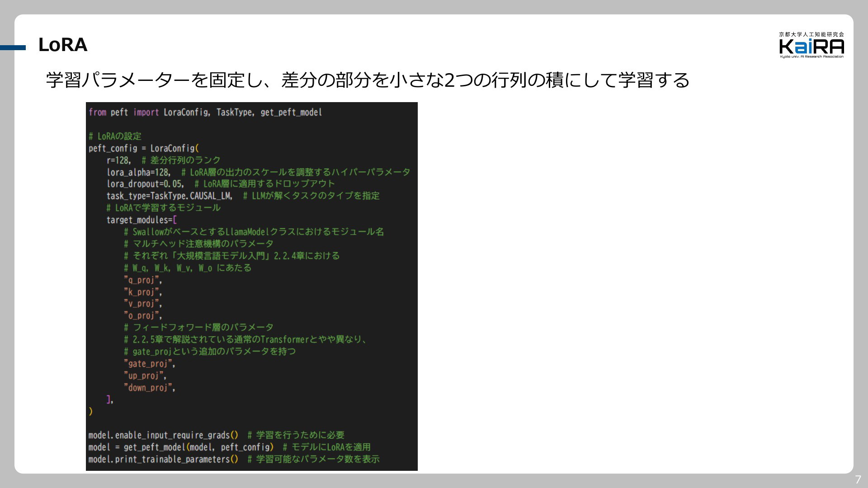
Task: Click the comment "# 学習を行うために必要"
Action: (296, 435)
